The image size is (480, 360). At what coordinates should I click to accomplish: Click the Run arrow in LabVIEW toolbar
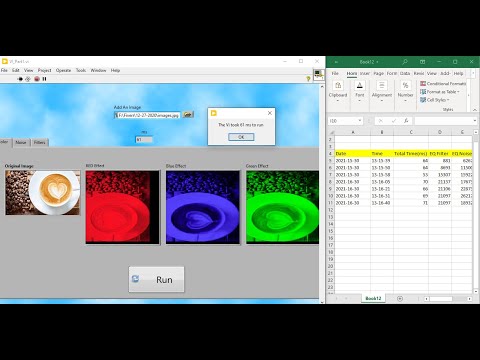pos(20,79)
